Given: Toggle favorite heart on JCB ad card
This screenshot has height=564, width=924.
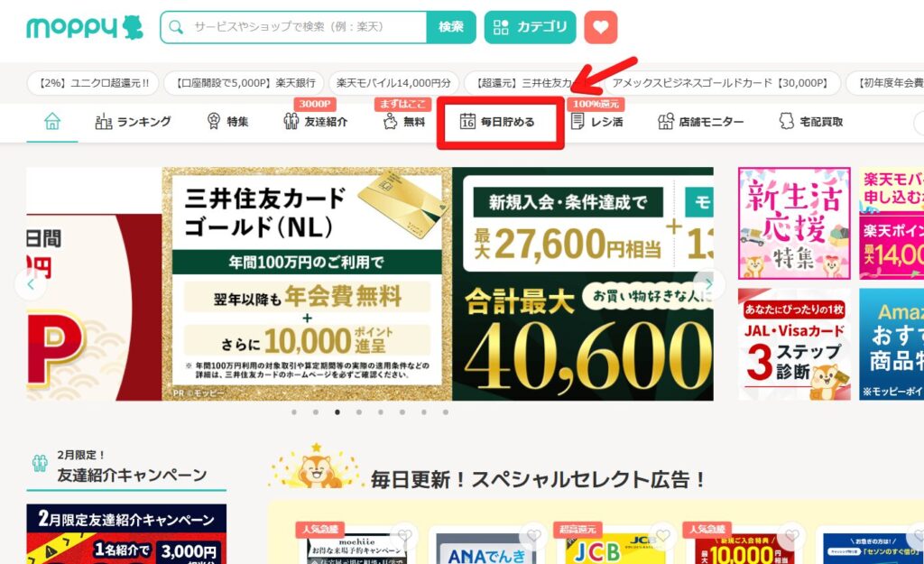Looking at the screenshot, I should (x=662, y=535).
